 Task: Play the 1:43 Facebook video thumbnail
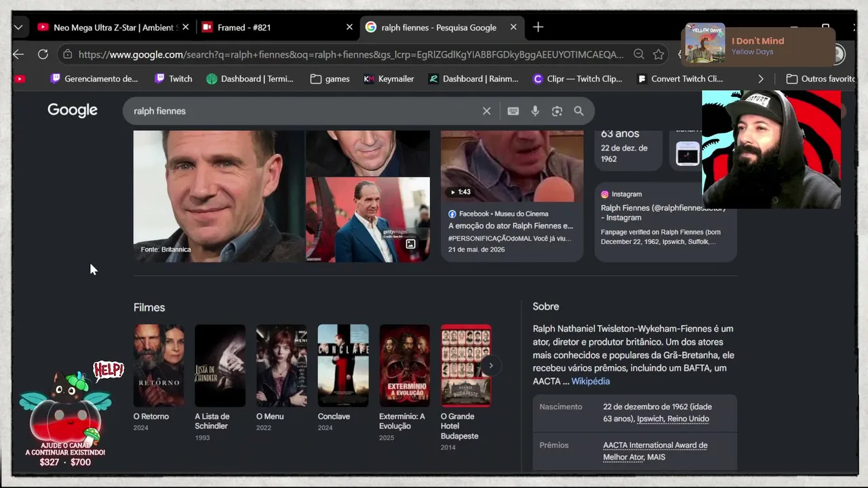point(512,166)
